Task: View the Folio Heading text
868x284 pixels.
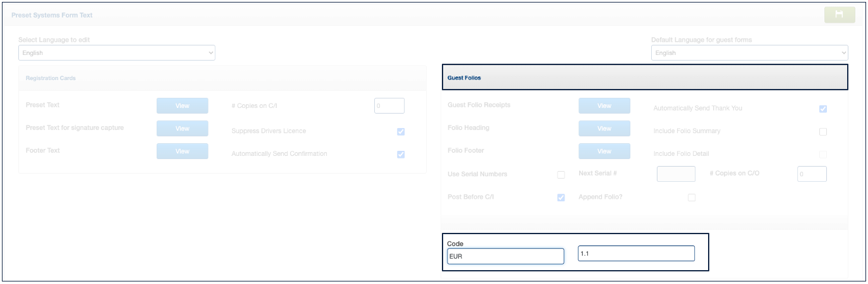Action: tap(604, 129)
